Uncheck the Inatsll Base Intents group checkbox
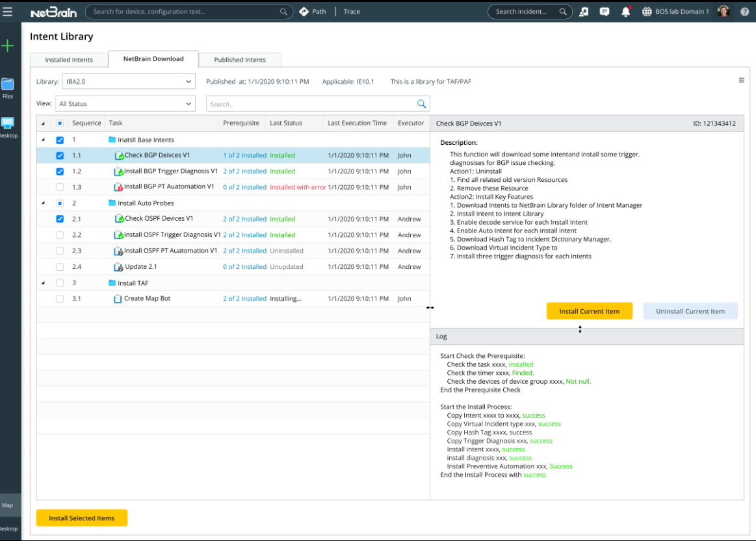The height and width of the screenshot is (541, 756). coord(60,140)
